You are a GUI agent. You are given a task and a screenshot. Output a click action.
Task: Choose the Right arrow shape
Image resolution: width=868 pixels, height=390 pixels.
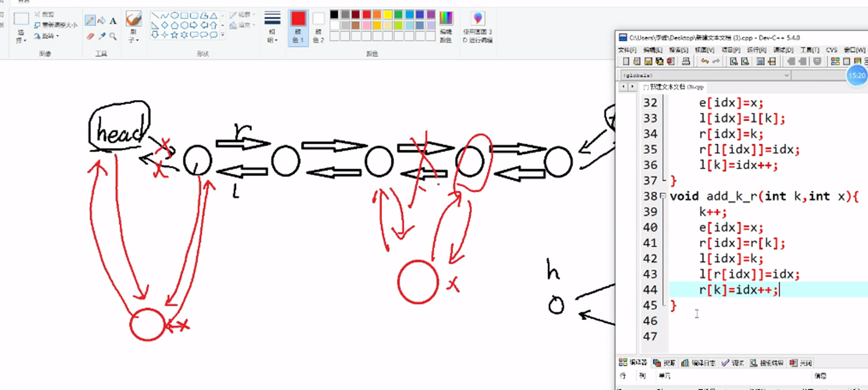[194, 25]
